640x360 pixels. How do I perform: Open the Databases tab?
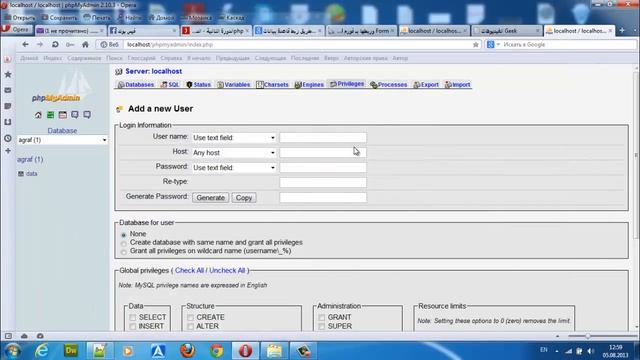(x=136, y=85)
